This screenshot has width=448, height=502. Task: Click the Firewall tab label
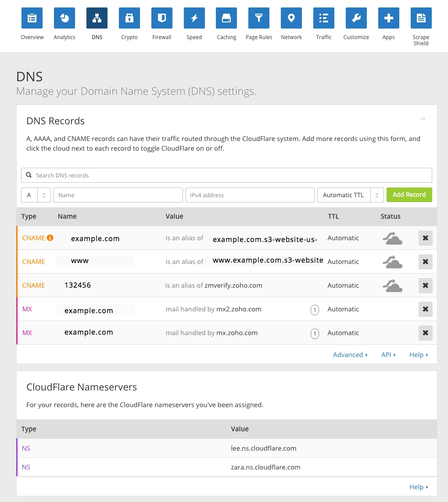tap(161, 37)
